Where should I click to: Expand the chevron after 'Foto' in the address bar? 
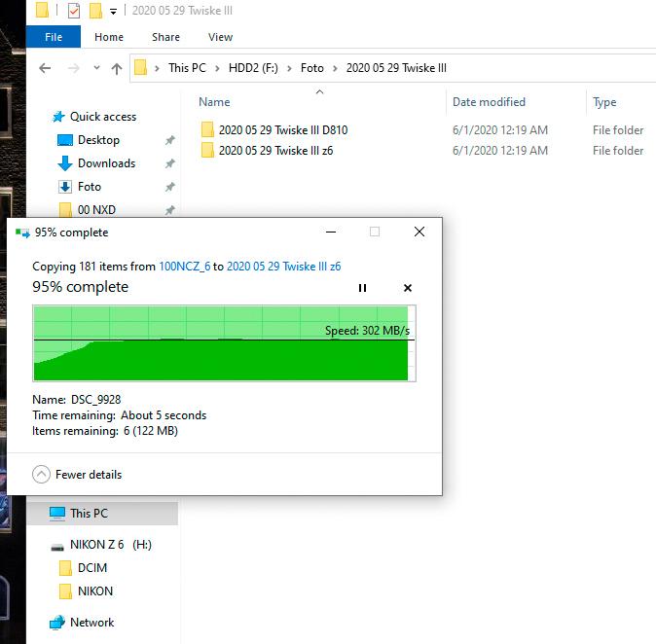pos(335,68)
